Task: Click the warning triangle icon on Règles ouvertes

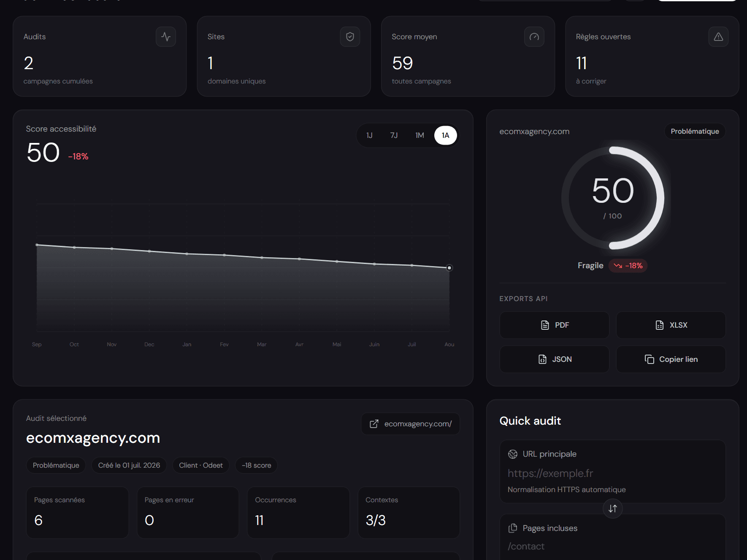Action: coord(718,37)
